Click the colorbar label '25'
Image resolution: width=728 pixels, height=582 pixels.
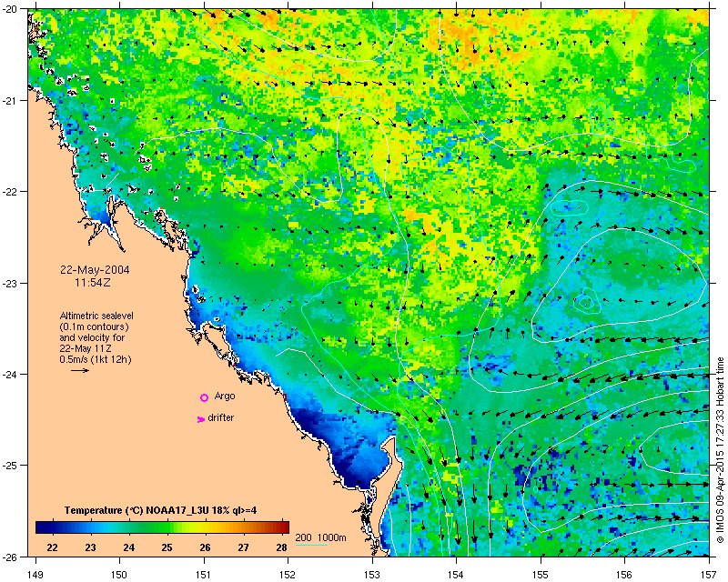coord(167,547)
